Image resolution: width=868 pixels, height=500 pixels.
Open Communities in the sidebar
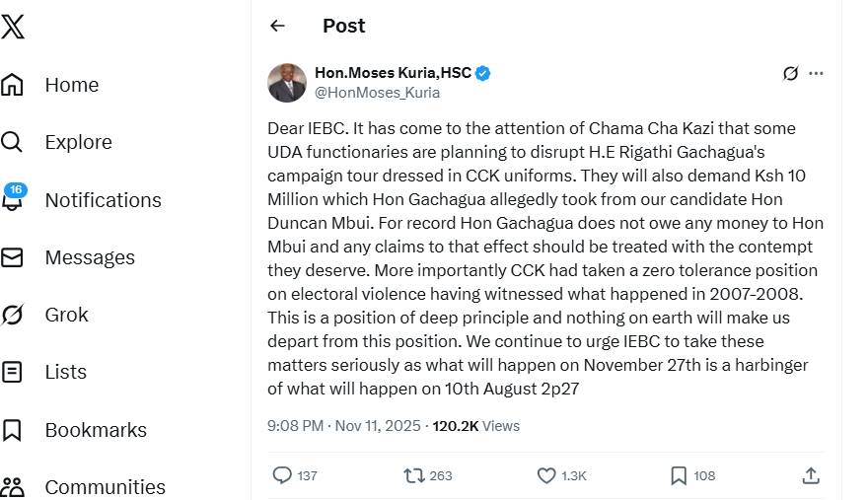[105, 487]
